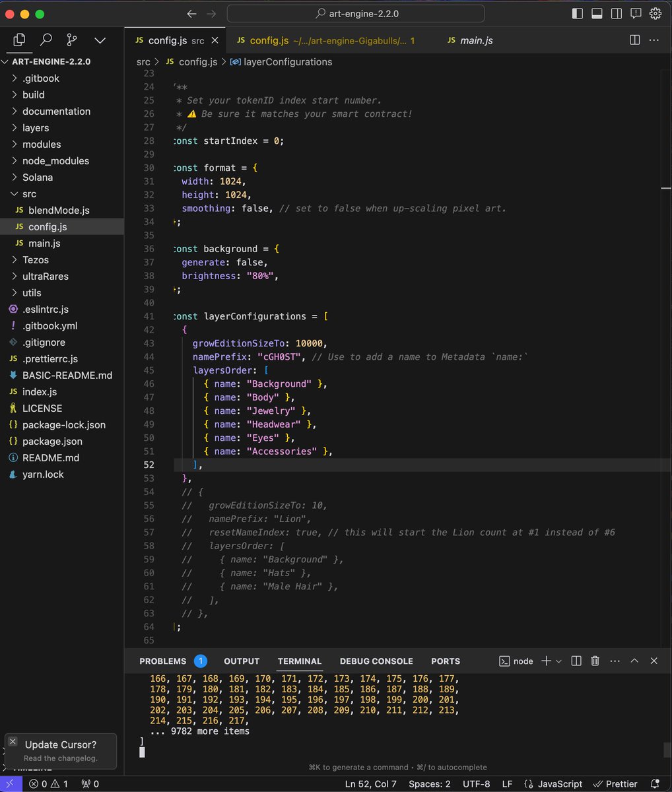The width and height of the screenshot is (672, 792).
Task: Open main.js in the explorer
Action: tap(62, 243)
